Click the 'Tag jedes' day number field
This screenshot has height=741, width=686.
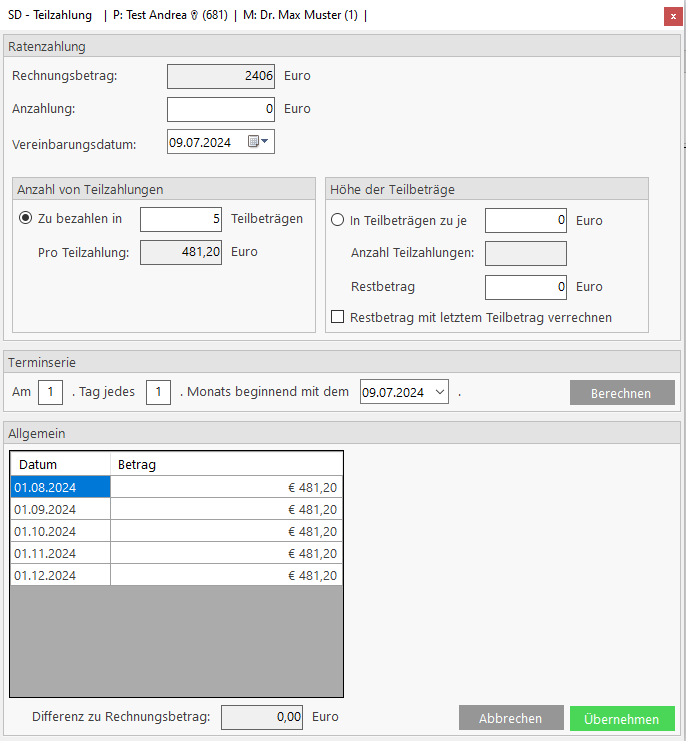51,392
